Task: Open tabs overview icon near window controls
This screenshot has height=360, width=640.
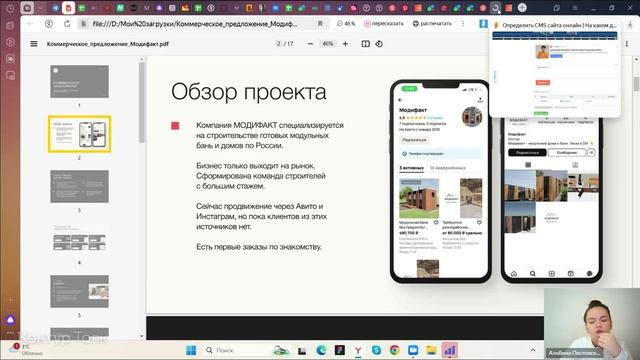Action: coord(557,8)
